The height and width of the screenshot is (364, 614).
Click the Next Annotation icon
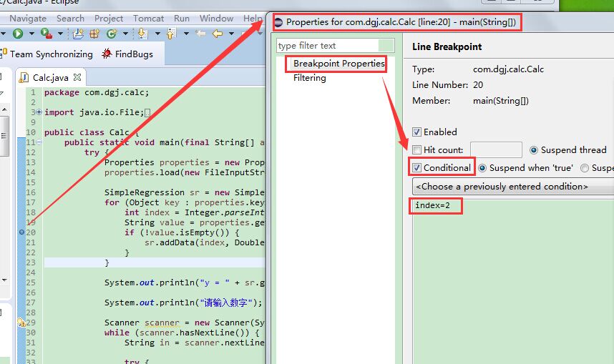pyautogui.click(x=142, y=34)
